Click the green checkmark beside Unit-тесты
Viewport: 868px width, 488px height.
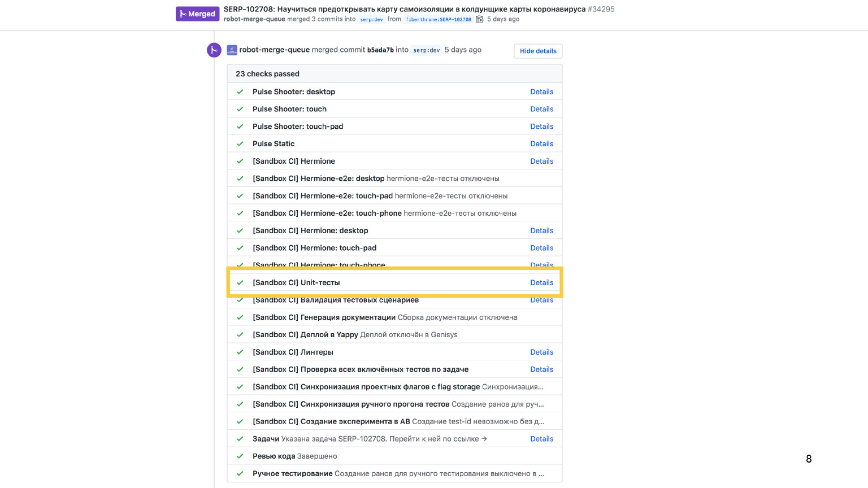pyautogui.click(x=240, y=283)
